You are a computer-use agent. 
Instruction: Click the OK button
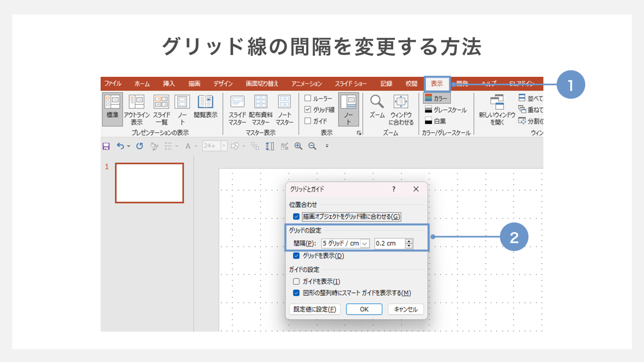pos(364,309)
